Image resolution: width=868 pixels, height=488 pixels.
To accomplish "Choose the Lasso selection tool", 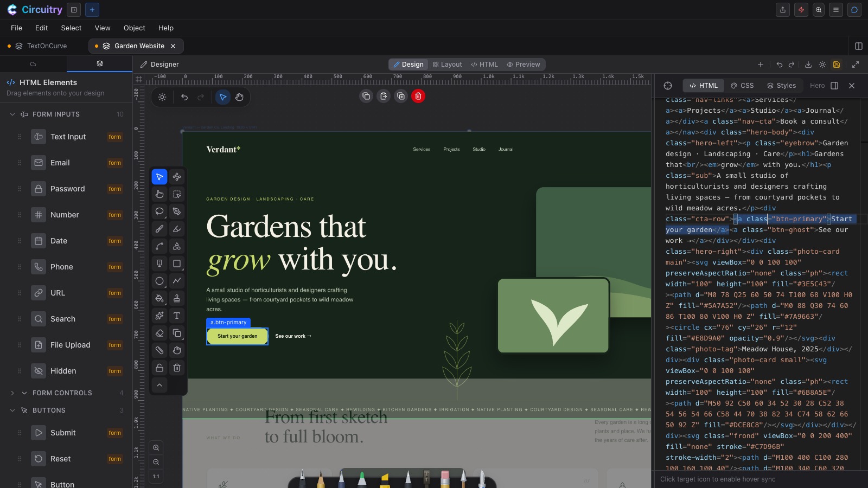I will [159, 211].
